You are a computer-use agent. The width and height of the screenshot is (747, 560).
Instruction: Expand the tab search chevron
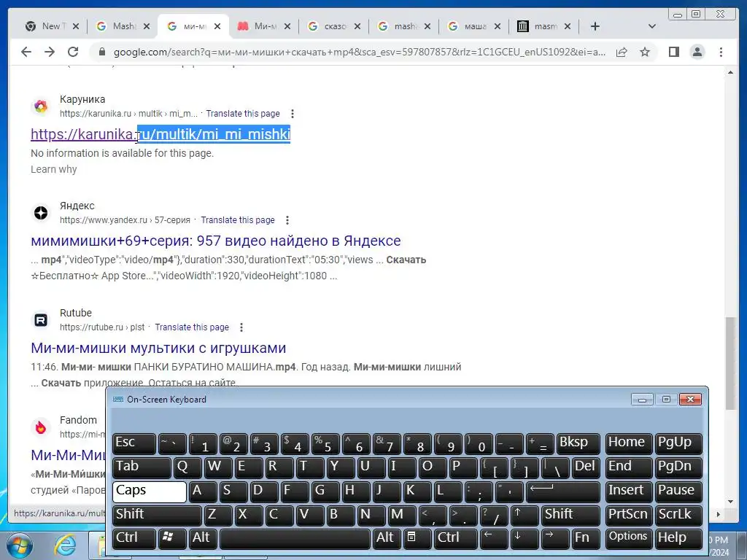click(x=652, y=26)
